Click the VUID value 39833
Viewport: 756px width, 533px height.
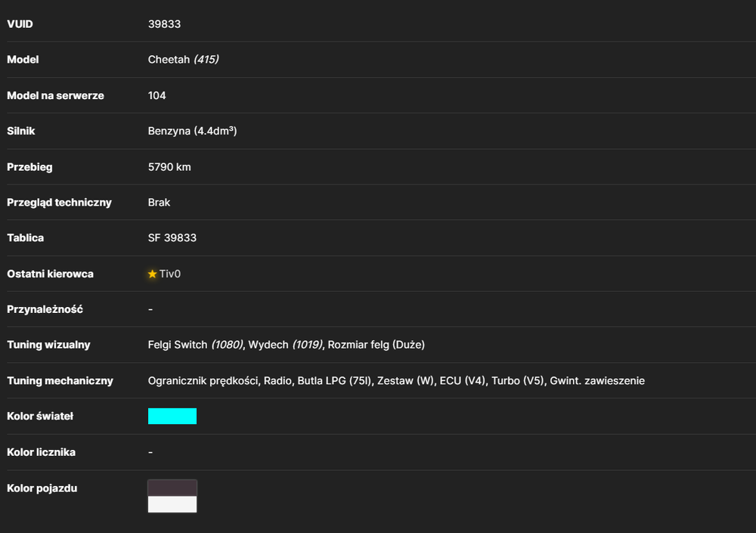[164, 24]
